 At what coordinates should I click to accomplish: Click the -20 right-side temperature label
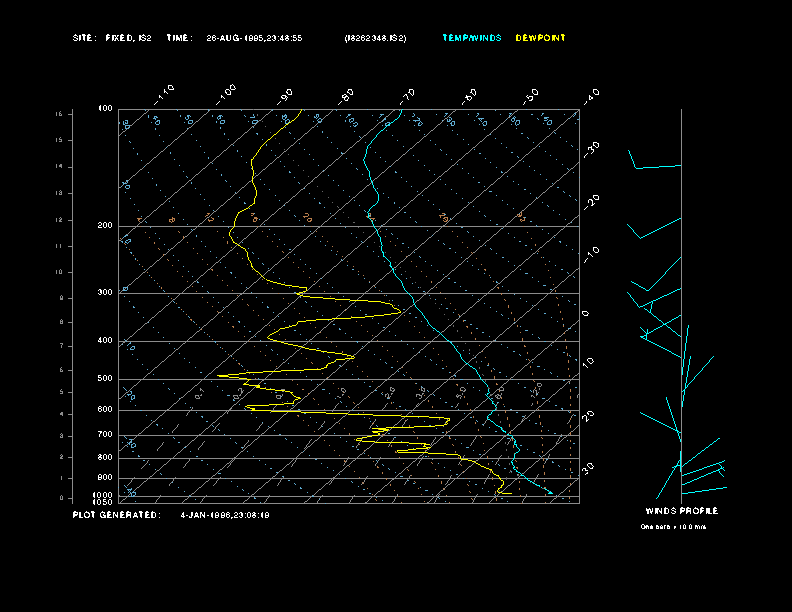coord(591,202)
